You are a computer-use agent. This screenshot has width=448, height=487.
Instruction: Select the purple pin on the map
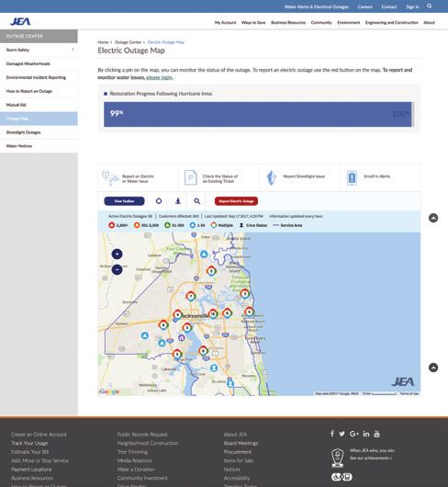(x=182, y=337)
